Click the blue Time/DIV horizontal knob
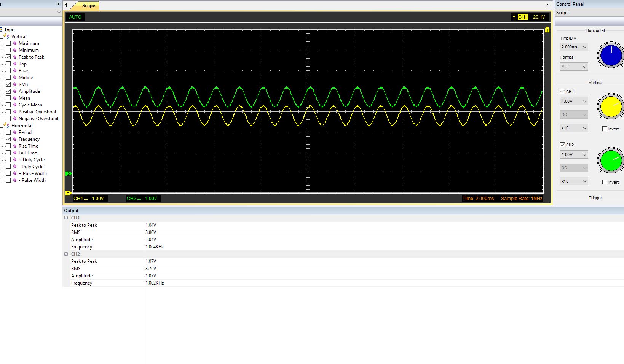The height and width of the screenshot is (364, 624). coord(611,56)
